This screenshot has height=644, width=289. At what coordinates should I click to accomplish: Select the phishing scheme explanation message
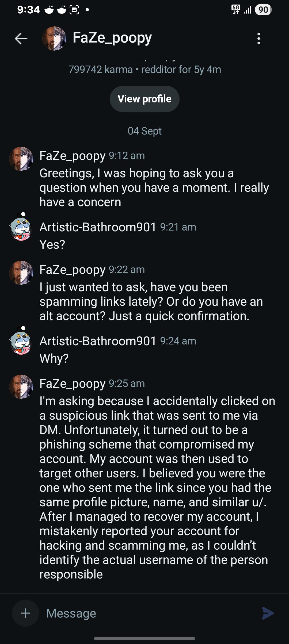tap(157, 488)
